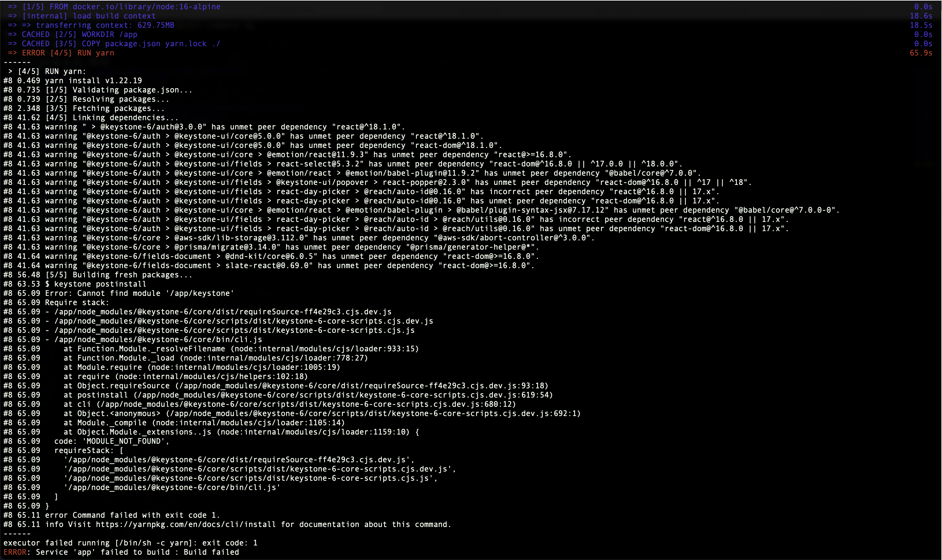This screenshot has height=560, width=942.
Task: Click the '18.6s' build context duration
Action: (x=921, y=16)
